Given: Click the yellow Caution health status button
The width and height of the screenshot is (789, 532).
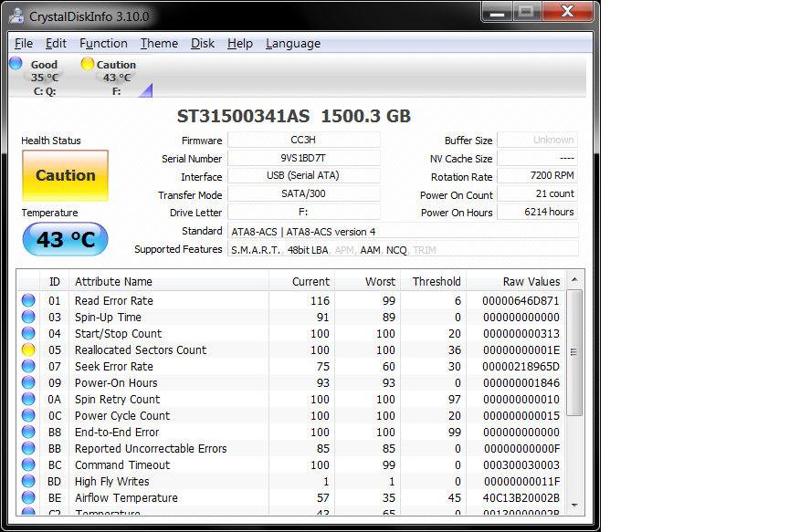Looking at the screenshot, I should 65,175.
